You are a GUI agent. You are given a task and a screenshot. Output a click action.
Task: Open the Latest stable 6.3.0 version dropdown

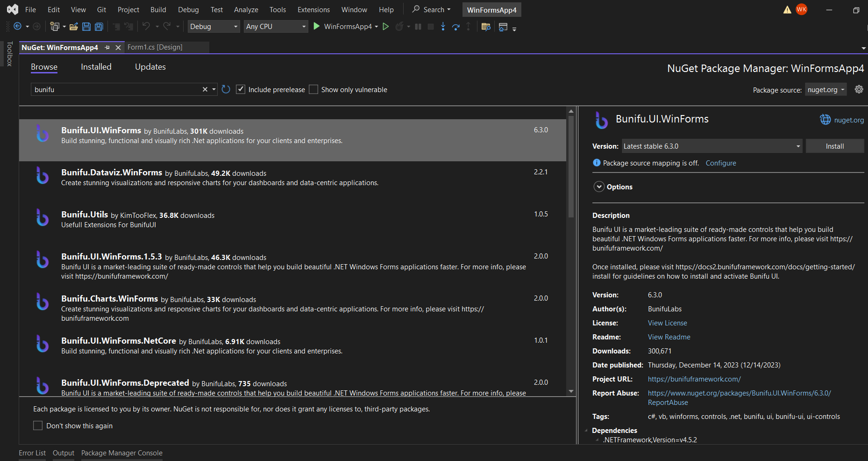click(x=712, y=146)
